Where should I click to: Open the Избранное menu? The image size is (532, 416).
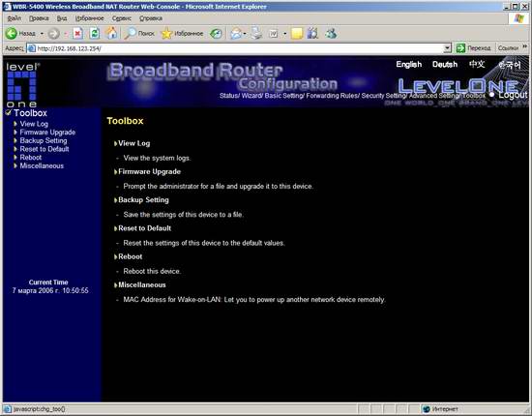point(90,18)
